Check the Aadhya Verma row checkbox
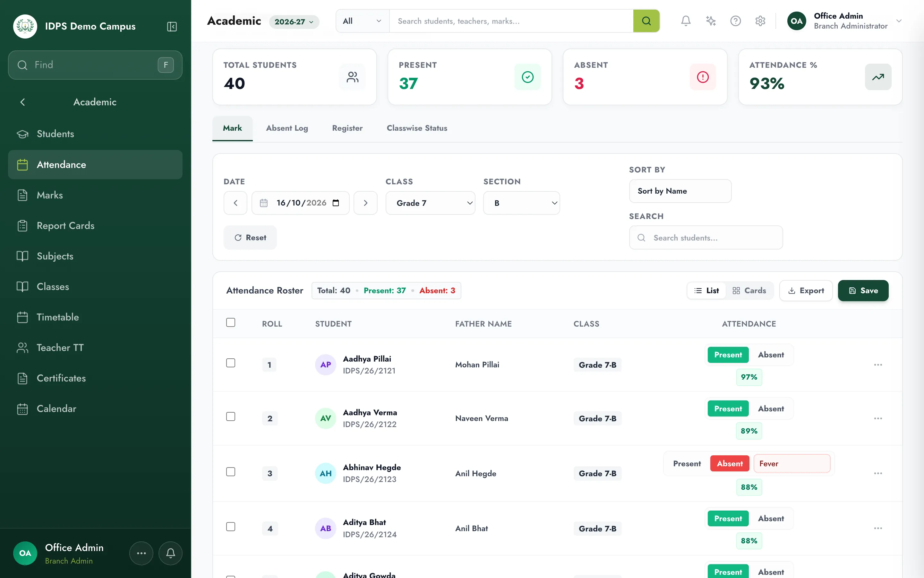This screenshot has width=924, height=578. 231,416
